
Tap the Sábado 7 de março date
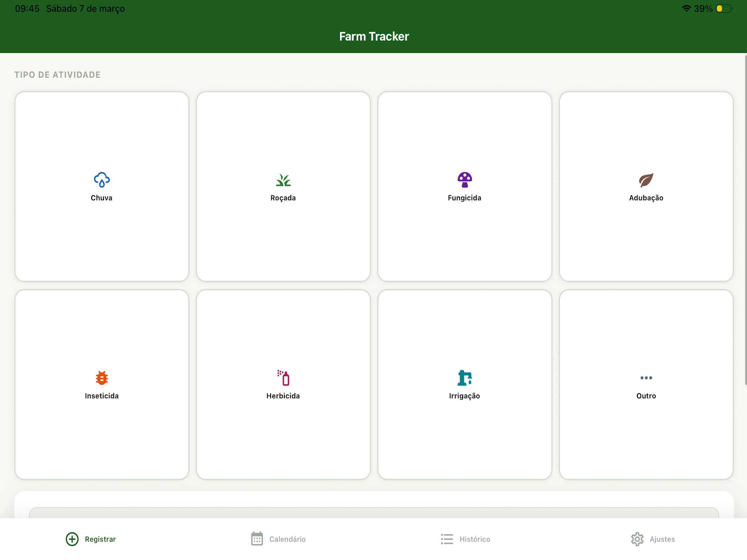(86, 9)
